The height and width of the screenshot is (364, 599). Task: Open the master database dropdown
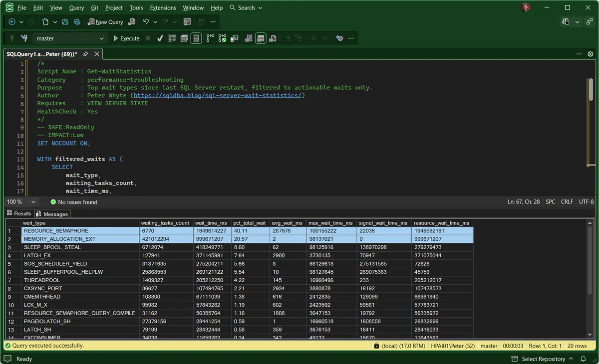coord(70,38)
